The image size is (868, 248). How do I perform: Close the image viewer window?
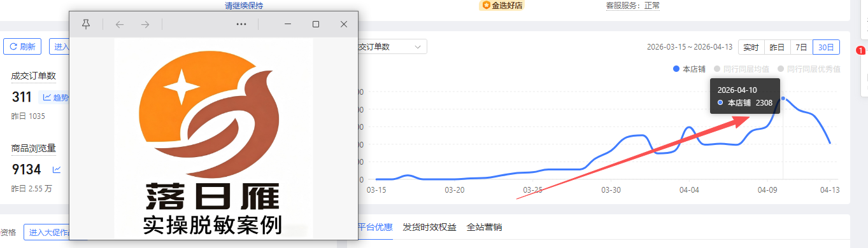pos(344,24)
